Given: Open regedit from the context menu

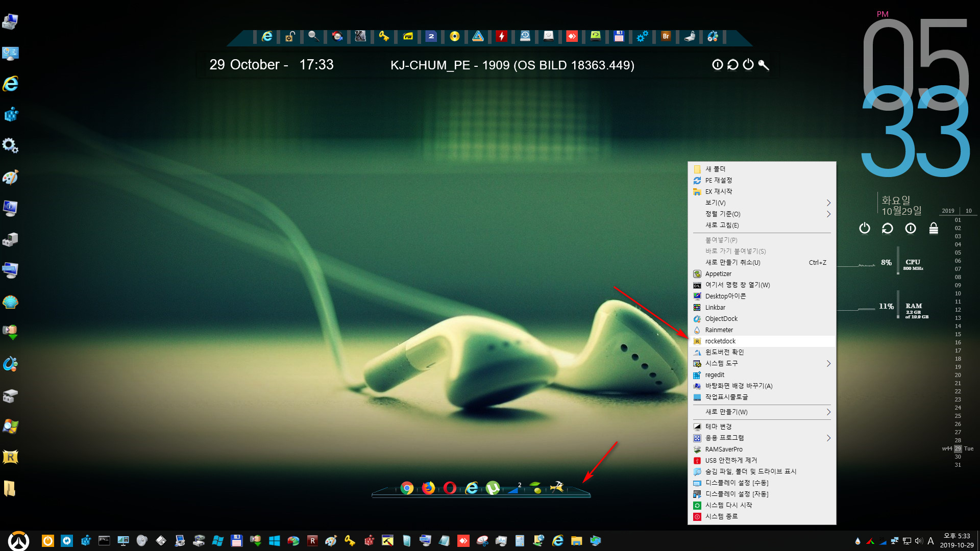Looking at the screenshot, I should (x=762, y=374).
